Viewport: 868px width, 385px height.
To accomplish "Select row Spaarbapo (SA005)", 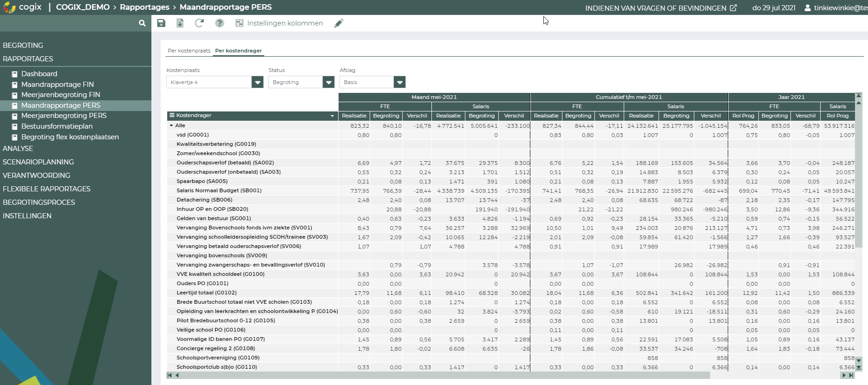I will coord(511,181).
